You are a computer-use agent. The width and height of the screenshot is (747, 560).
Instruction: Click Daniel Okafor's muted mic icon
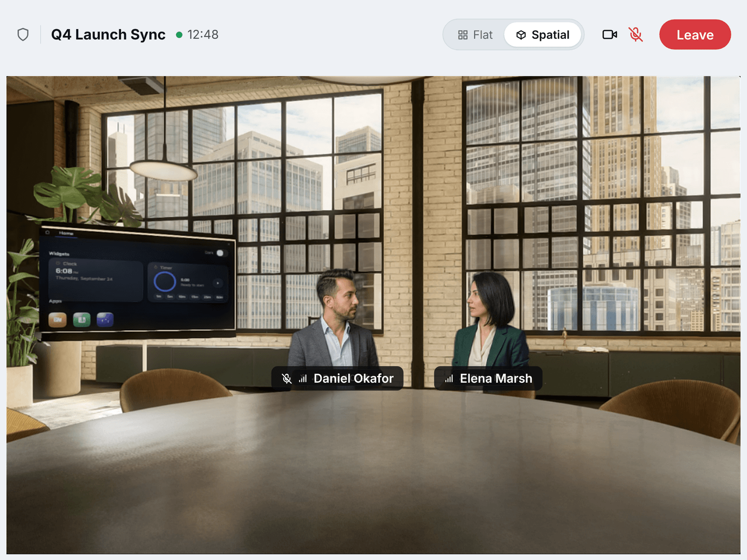(286, 379)
